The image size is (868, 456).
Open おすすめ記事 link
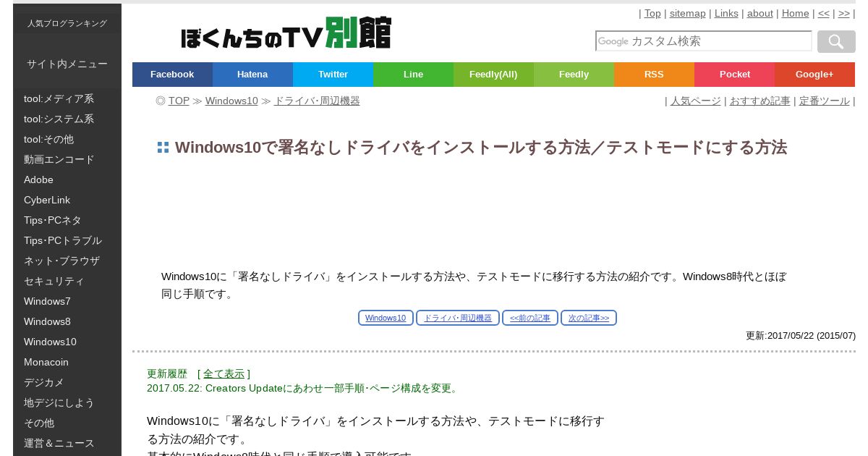tap(759, 101)
